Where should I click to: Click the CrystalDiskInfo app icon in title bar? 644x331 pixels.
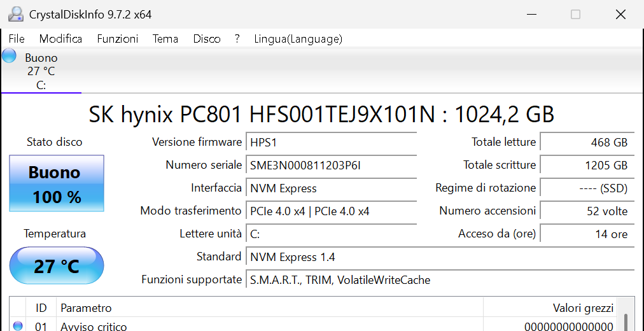(x=16, y=15)
